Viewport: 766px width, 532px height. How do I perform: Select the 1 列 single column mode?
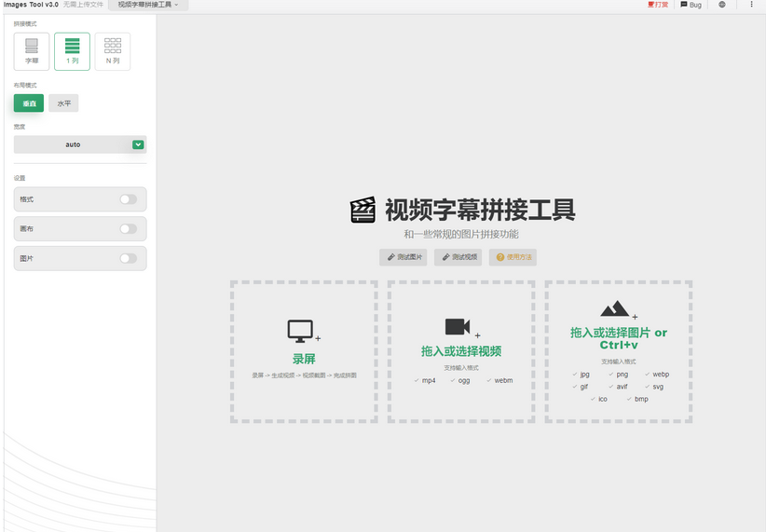(73, 51)
